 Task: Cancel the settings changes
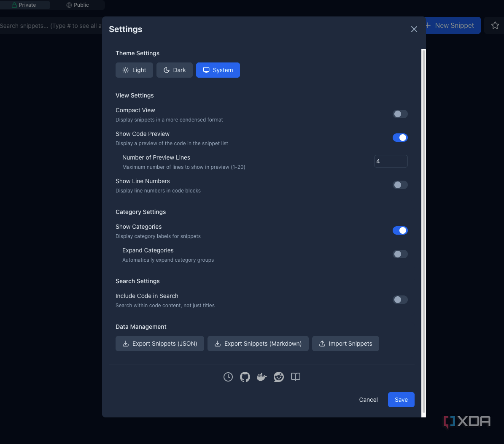click(368, 400)
